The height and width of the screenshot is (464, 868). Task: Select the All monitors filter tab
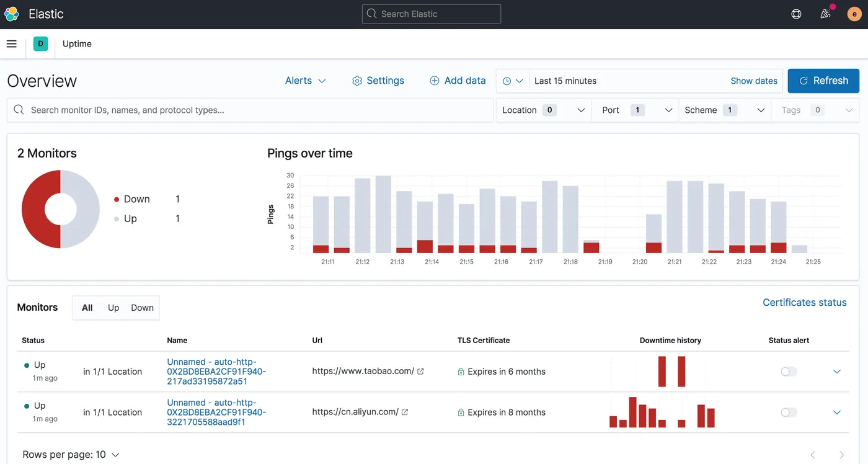pyautogui.click(x=87, y=308)
